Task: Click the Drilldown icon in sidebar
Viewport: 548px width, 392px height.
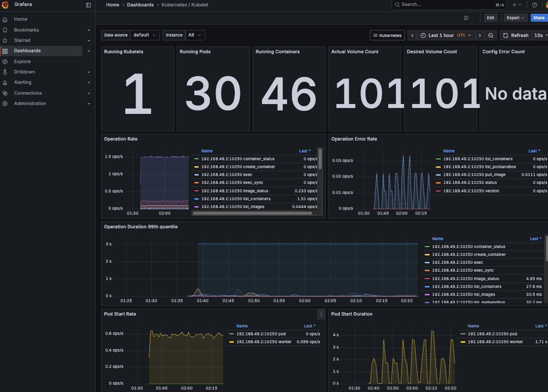Action: (5, 72)
